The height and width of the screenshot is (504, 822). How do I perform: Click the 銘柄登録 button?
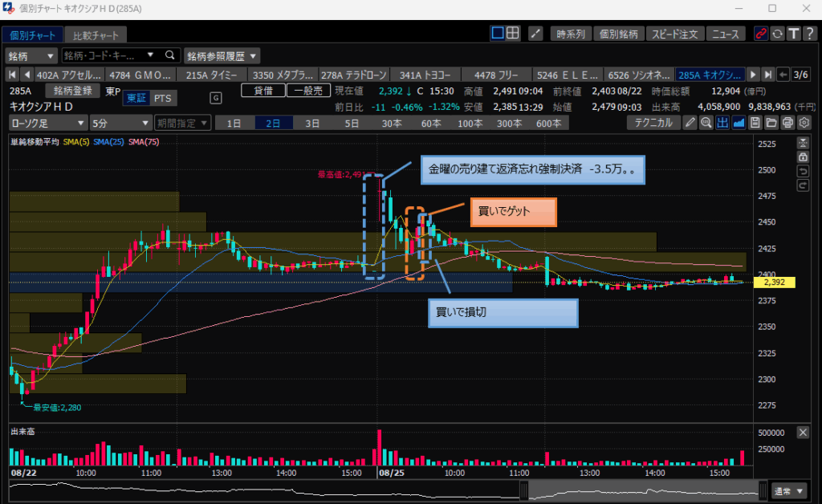coord(73,90)
